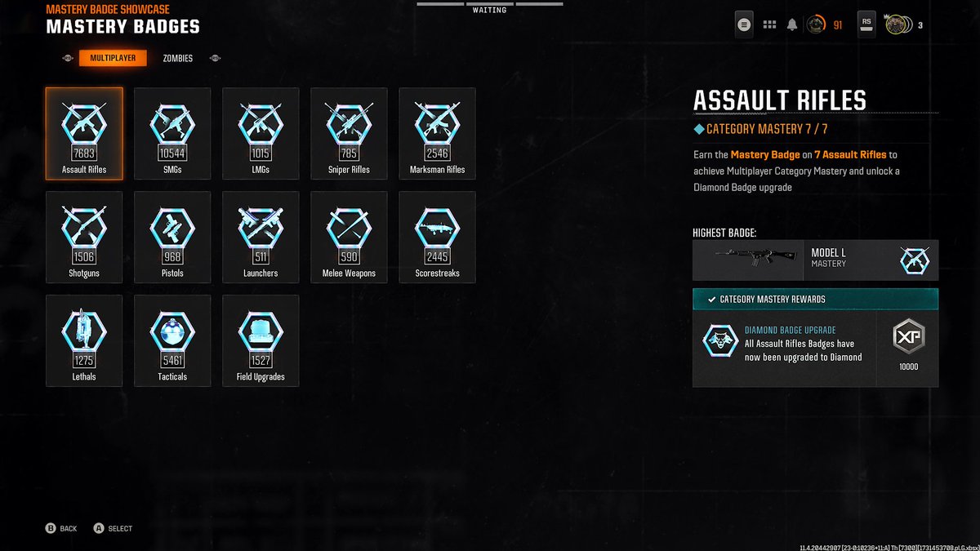Select the Sniper Rifles mastery badge
The height and width of the screenshot is (551, 980).
point(349,134)
